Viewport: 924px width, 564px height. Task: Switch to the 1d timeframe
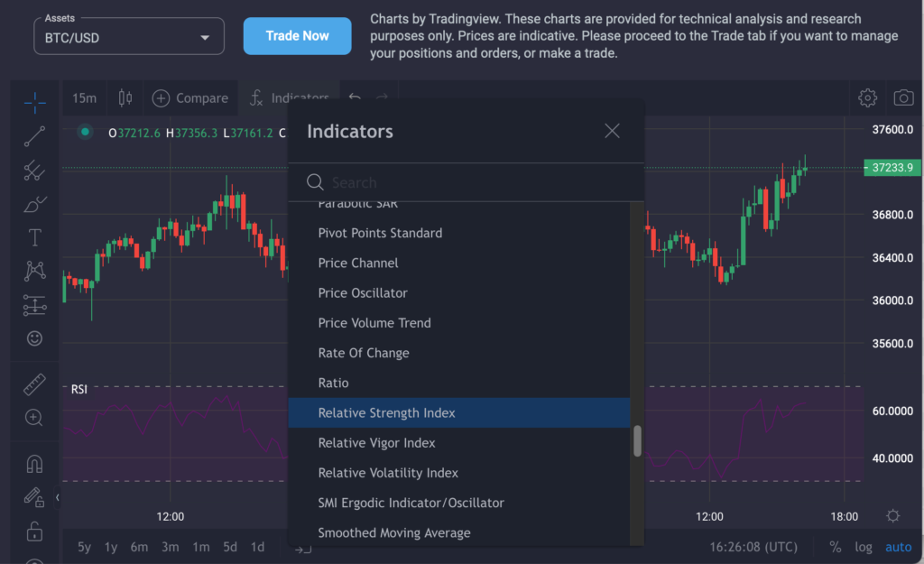(x=257, y=547)
